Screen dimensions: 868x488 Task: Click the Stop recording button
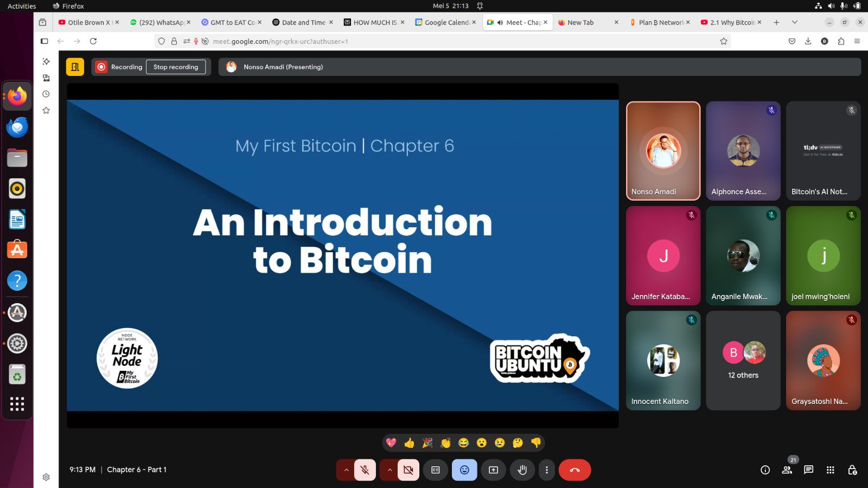pyautogui.click(x=176, y=67)
